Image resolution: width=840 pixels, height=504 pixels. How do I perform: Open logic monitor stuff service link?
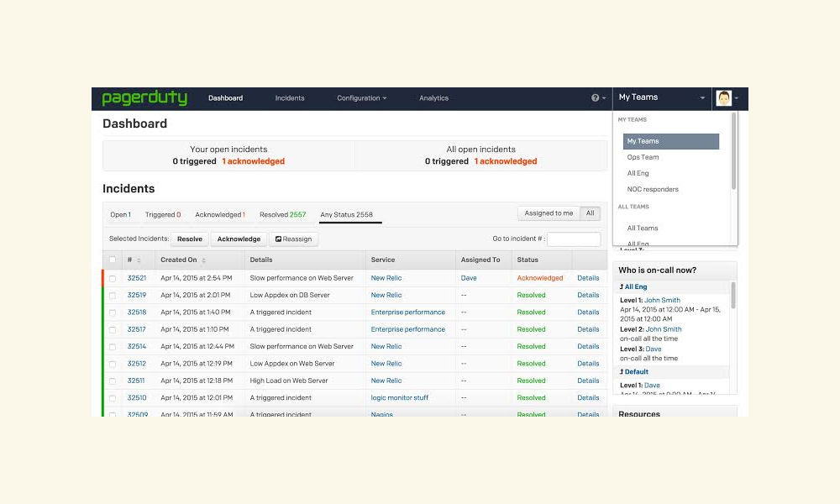point(400,398)
